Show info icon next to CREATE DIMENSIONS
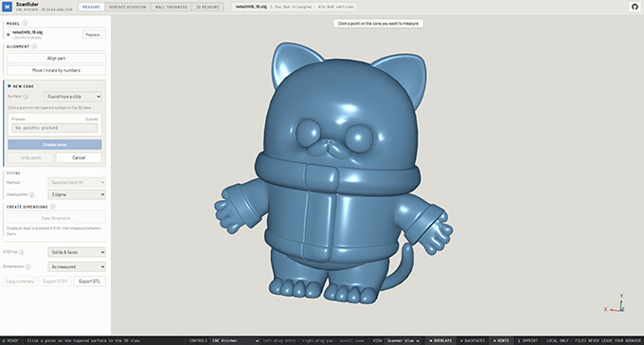Image resolution: width=644 pixels, height=345 pixels. [53, 207]
